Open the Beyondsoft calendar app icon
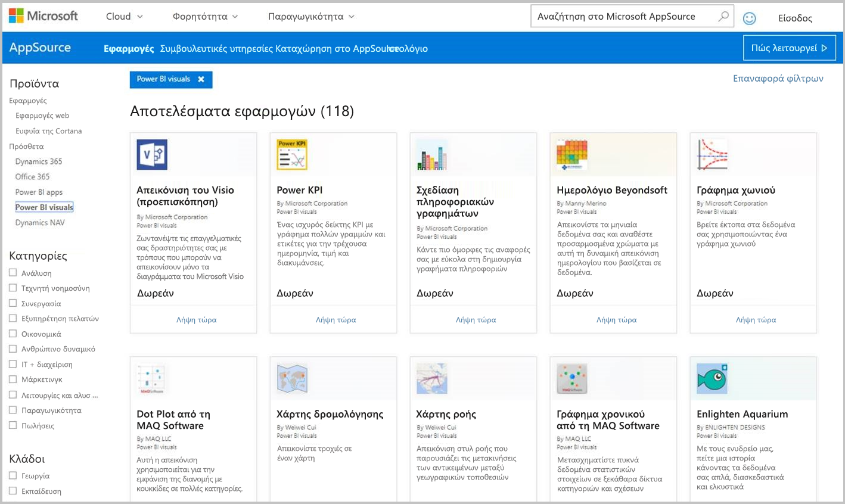The width and height of the screenshot is (845, 504). 572,155
